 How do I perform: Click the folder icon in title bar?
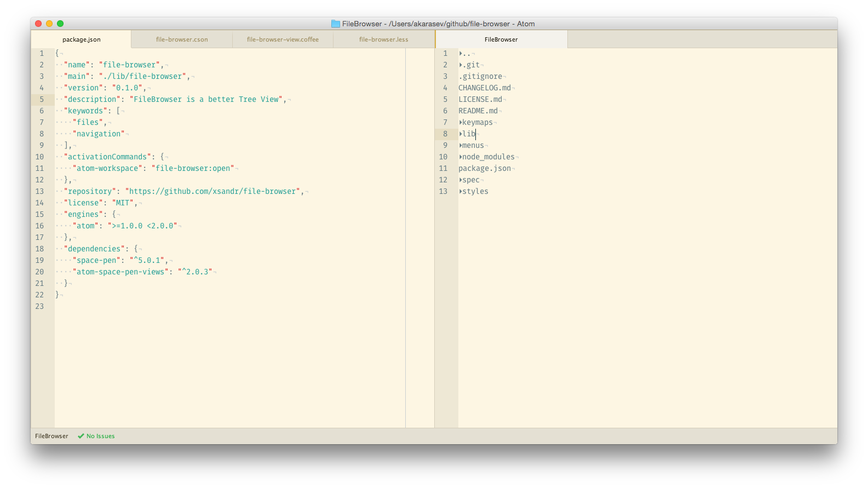pos(336,24)
